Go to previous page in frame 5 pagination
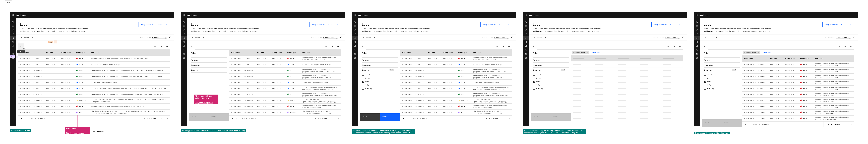Viewport: 868px width, 144px height. (x=845, y=125)
